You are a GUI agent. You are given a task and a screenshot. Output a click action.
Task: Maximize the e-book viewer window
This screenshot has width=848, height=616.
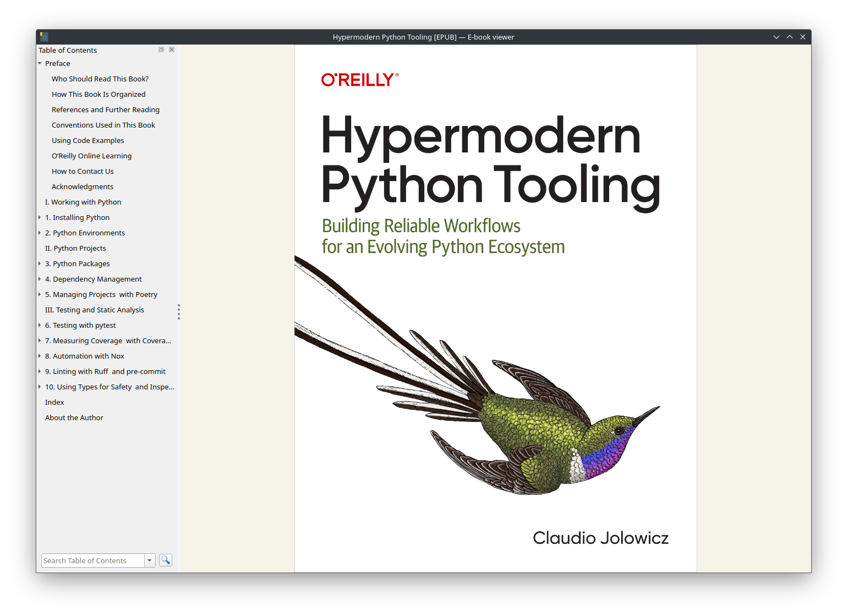pos(790,37)
